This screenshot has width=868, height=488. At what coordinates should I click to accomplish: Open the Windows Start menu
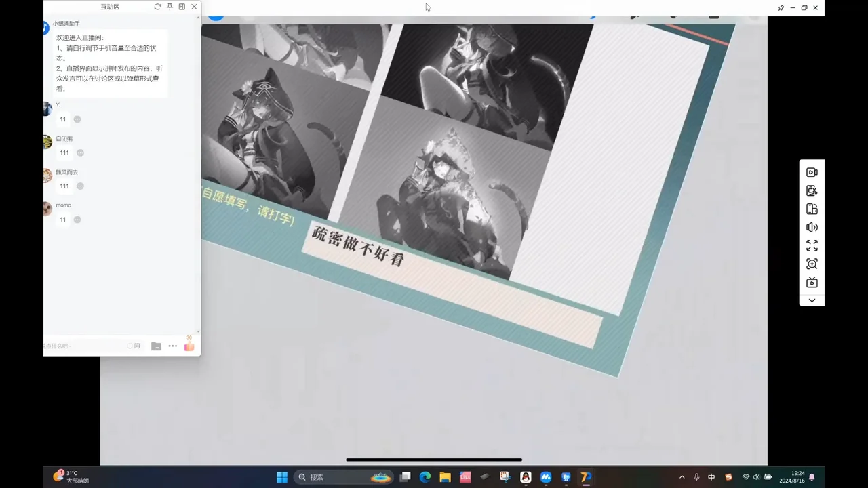click(282, 477)
